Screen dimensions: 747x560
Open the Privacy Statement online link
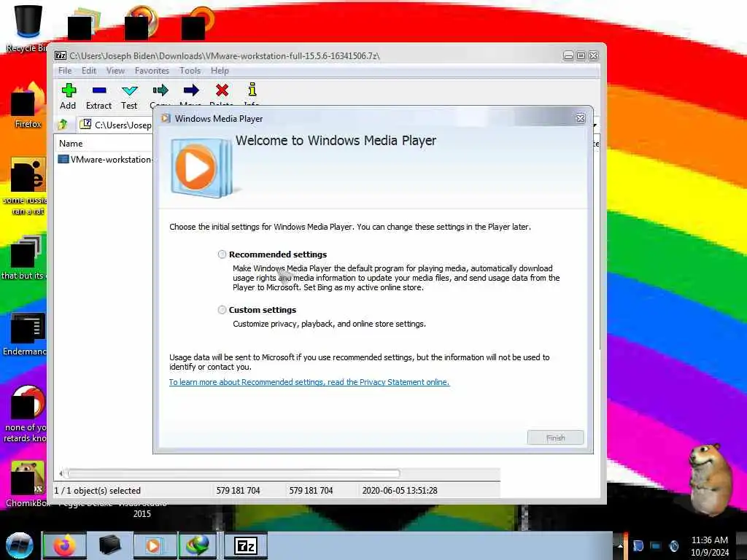tap(309, 382)
